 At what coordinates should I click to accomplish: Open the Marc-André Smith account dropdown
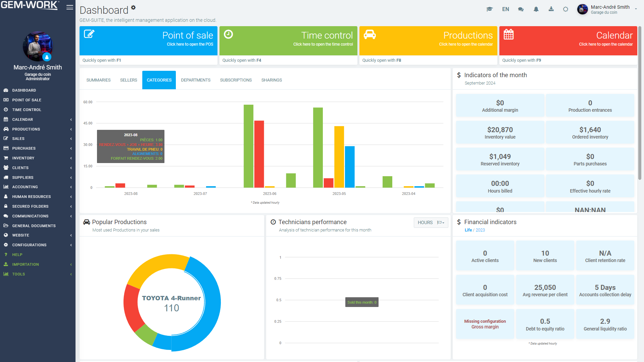tap(607, 9)
